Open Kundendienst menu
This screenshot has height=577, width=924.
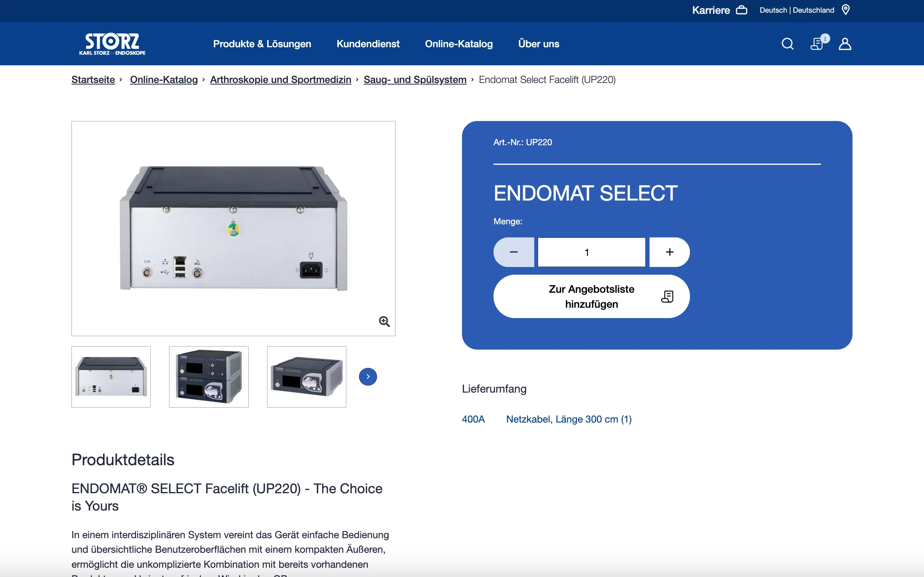[x=368, y=44]
